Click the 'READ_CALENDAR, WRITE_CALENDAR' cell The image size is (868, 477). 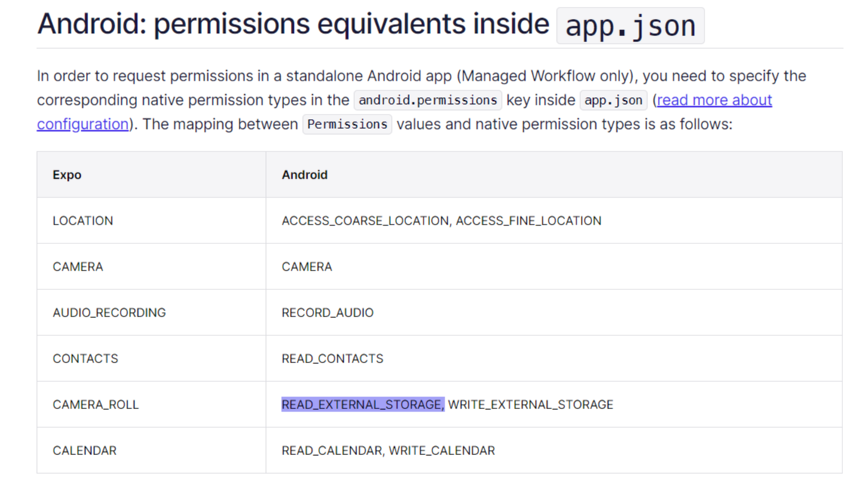tap(554, 451)
